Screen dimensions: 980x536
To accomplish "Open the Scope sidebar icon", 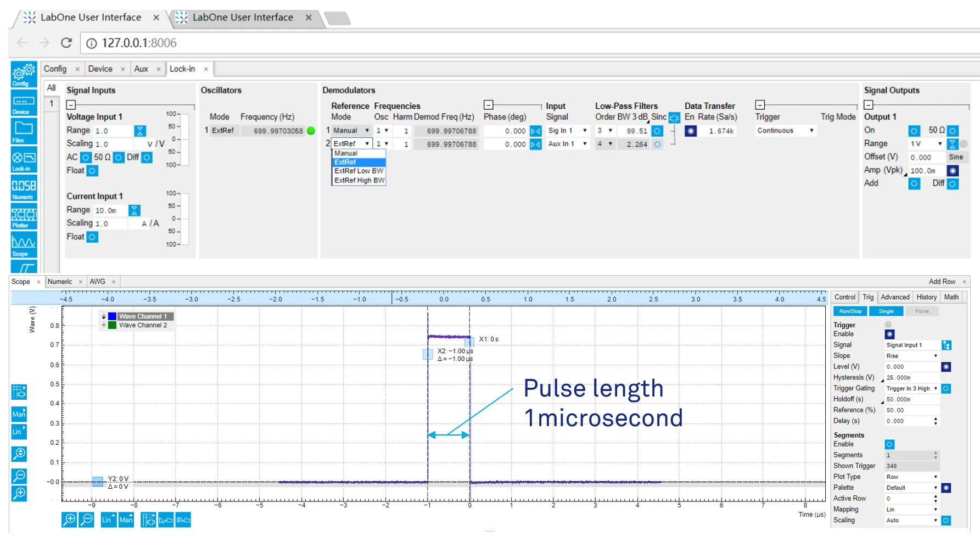I will pyautogui.click(x=24, y=245).
